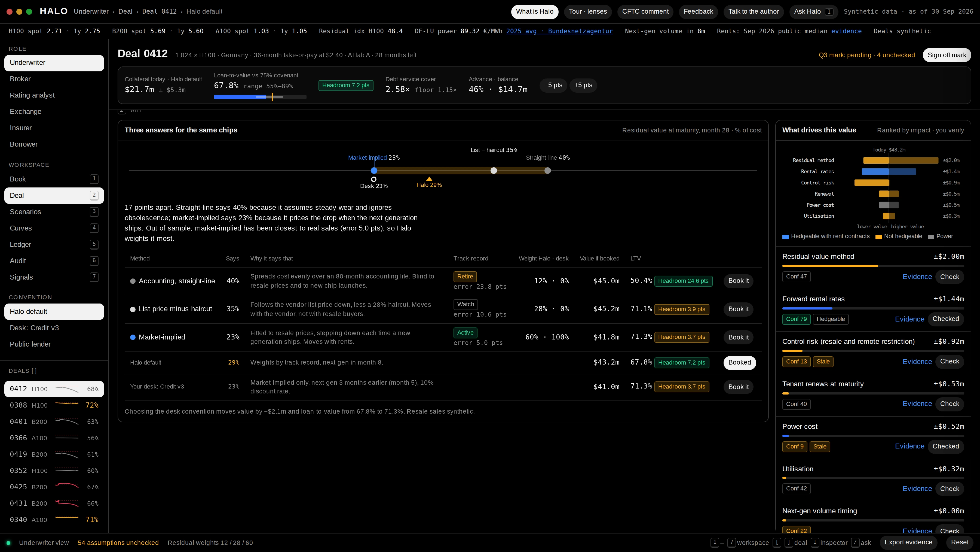Open the 0425 B200 deal with red sparkline
Screen dimensions: 980x552
click(54, 487)
